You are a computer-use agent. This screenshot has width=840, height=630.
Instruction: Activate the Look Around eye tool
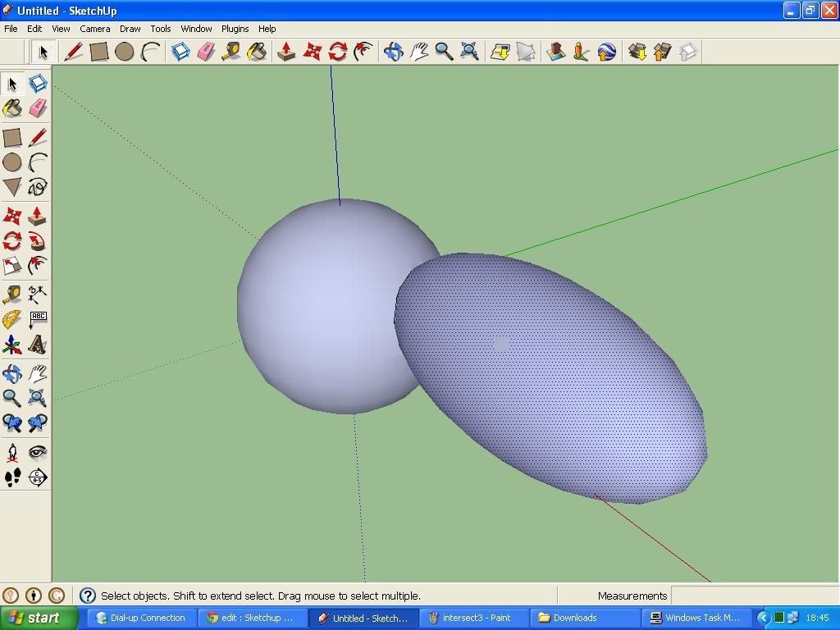(38, 453)
